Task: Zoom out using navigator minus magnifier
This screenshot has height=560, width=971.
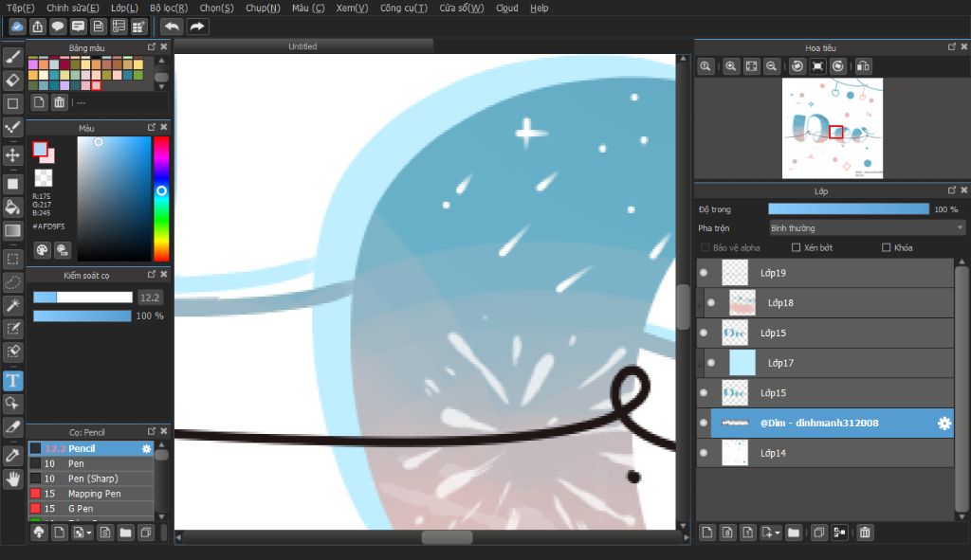Action: click(772, 66)
